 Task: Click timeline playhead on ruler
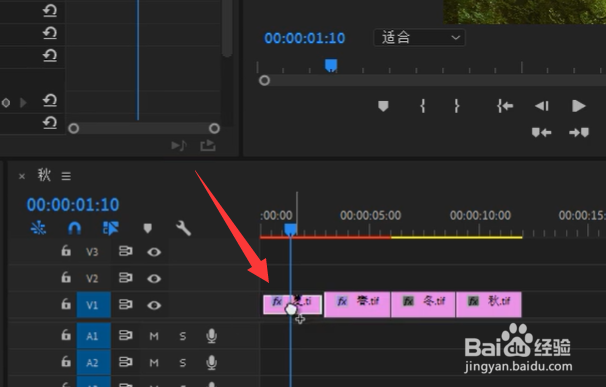pyautogui.click(x=290, y=229)
